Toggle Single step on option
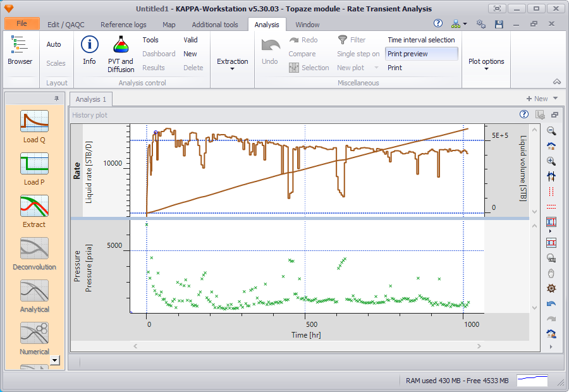569x392 pixels. click(x=358, y=54)
